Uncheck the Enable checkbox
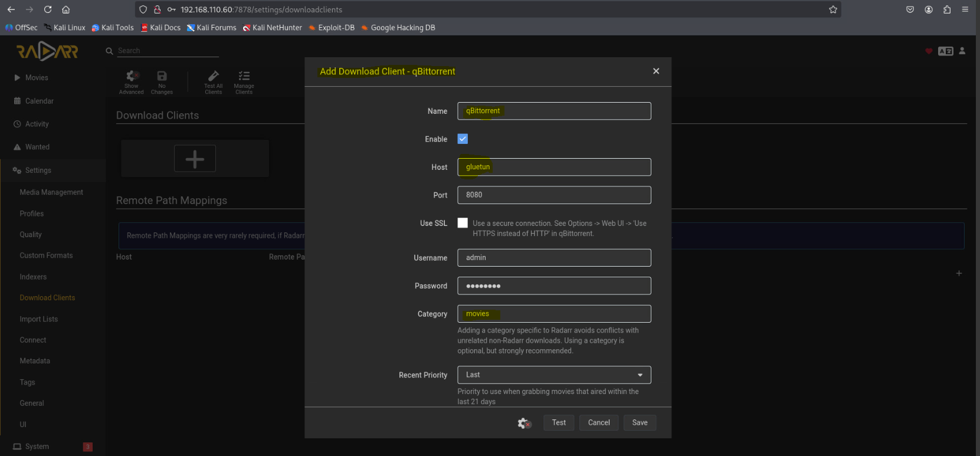This screenshot has height=456, width=980. coord(463,139)
